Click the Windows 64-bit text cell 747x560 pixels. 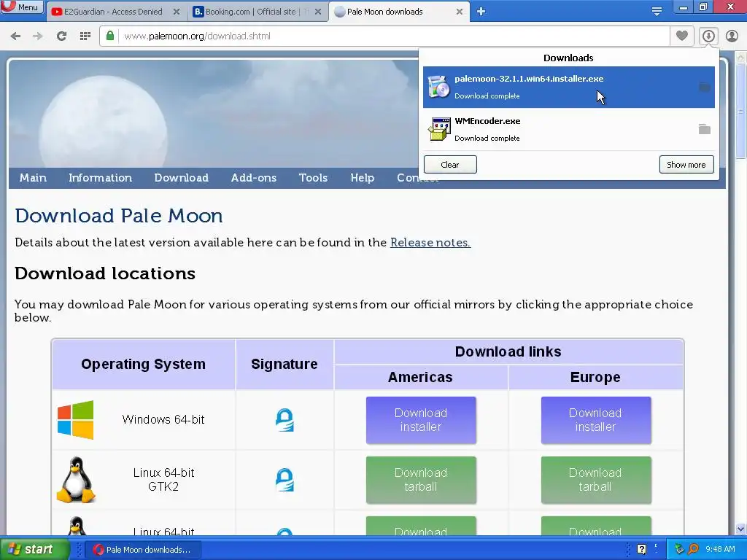coord(163,419)
